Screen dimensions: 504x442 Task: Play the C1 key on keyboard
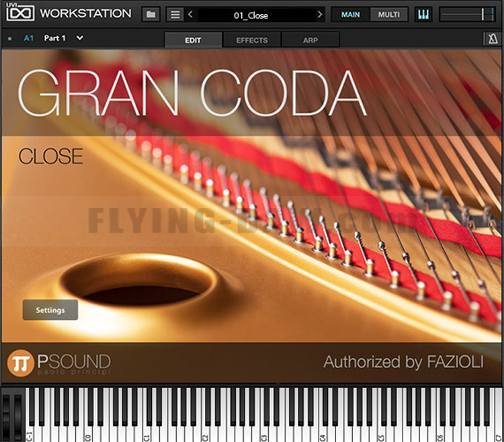tap(146, 431)
